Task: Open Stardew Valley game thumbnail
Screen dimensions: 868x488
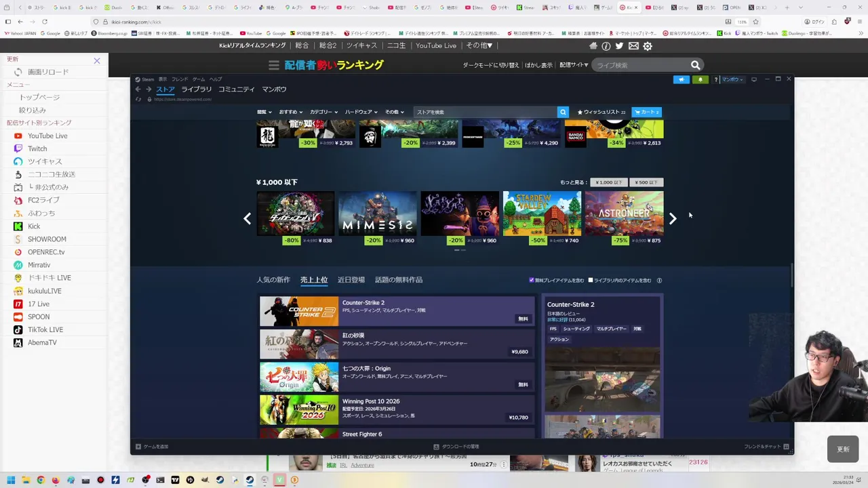Action: click(542, 213)
